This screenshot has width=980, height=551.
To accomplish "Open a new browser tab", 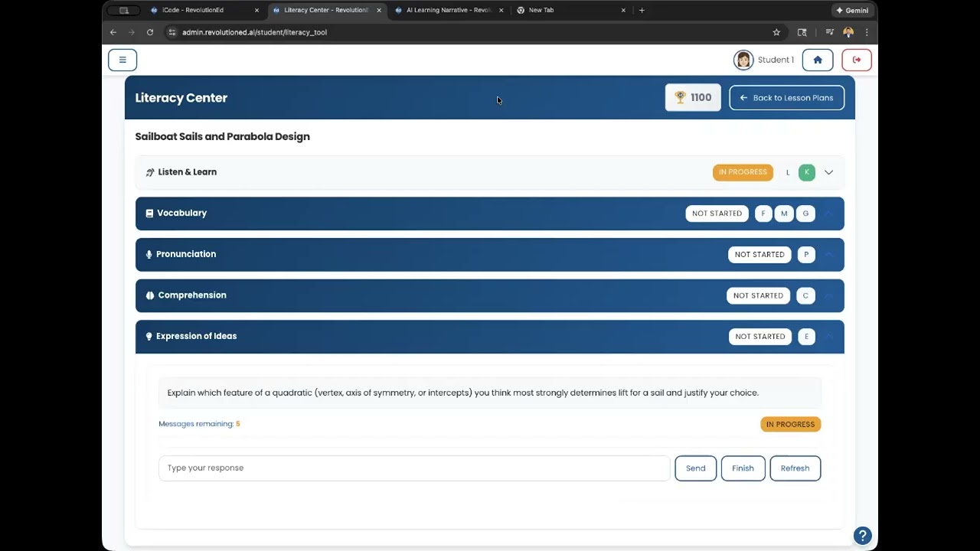I will (642, 10).
